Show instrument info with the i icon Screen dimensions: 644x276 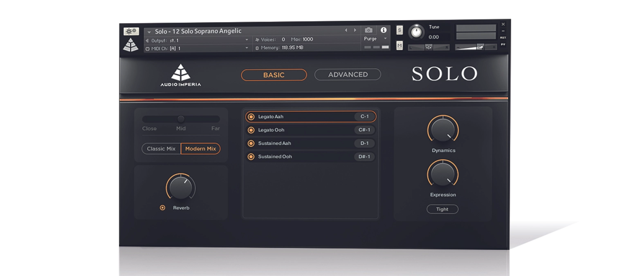[384, 30]
